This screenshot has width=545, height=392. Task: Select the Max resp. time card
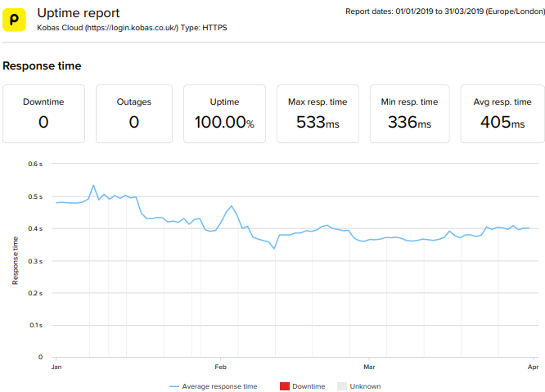pos(318,114)
